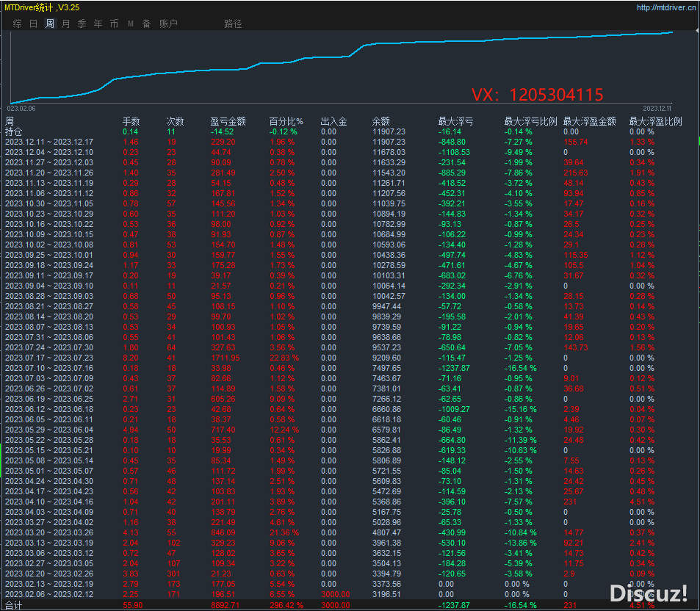The image size is (700, 611).
Task: Select week row 2023.10.30 ~ 2023.11.05
Action: [49, 203]
